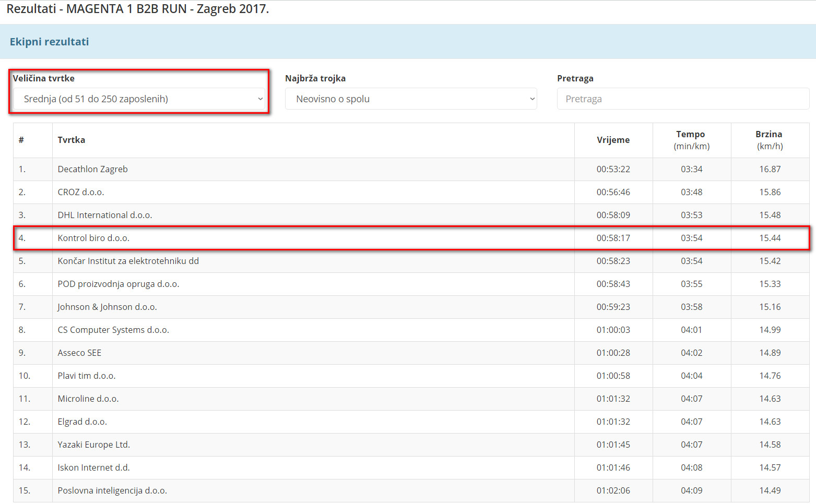Click Kontrol biro's time 00:58:17
Screen dimensions: 816x504
[x=613, y=238]
